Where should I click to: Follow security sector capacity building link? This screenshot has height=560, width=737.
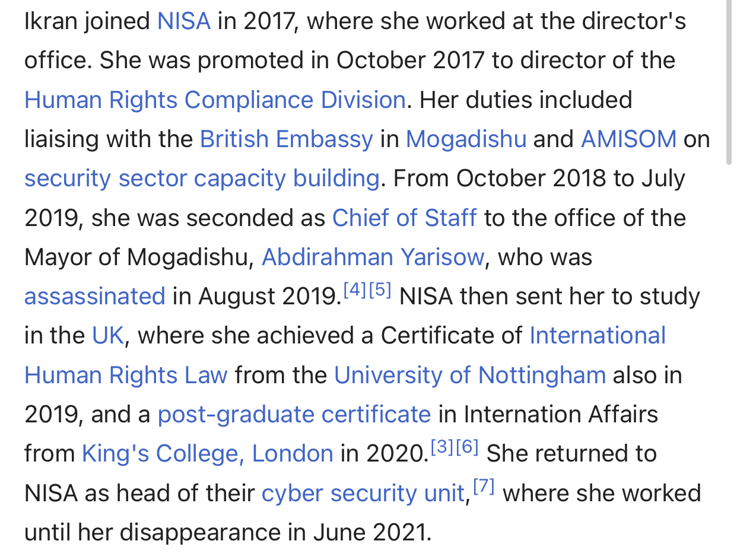[x=202, y=179]
